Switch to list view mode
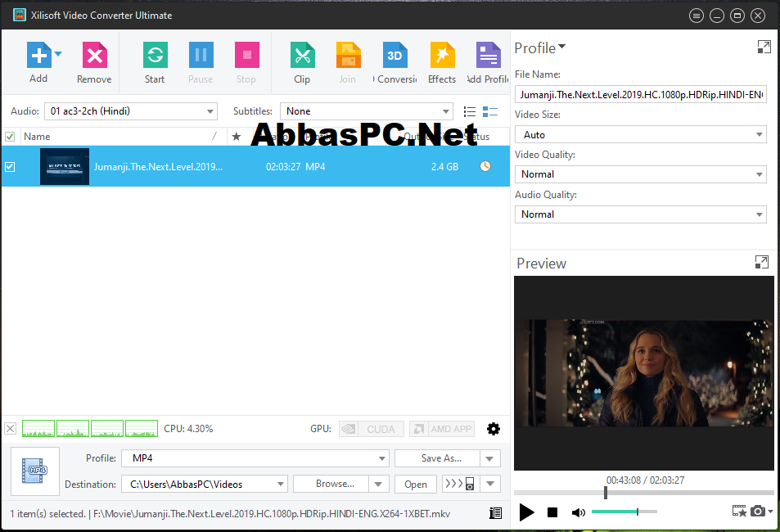 click(x=470, y=111)
